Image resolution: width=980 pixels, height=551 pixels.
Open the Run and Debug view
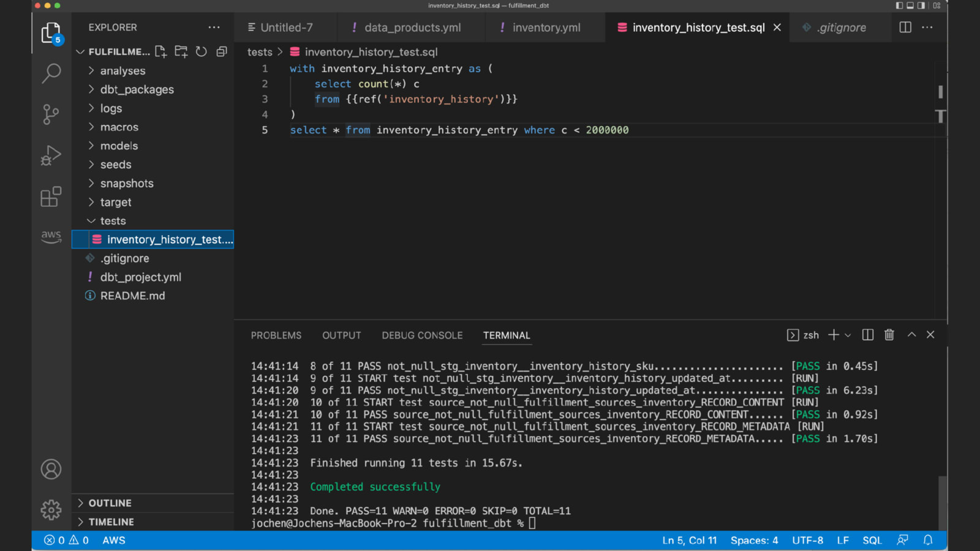click(51, 156)
